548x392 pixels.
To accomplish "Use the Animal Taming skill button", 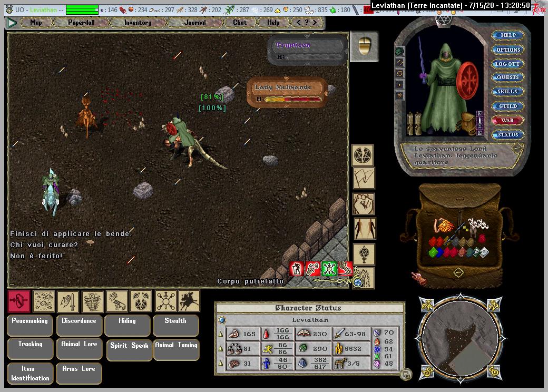I will click(176, 349).
